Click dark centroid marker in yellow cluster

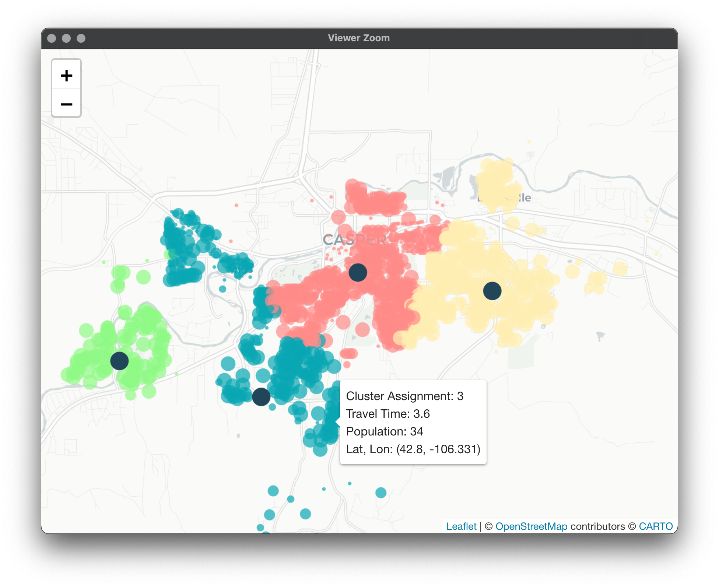point(492,291)
